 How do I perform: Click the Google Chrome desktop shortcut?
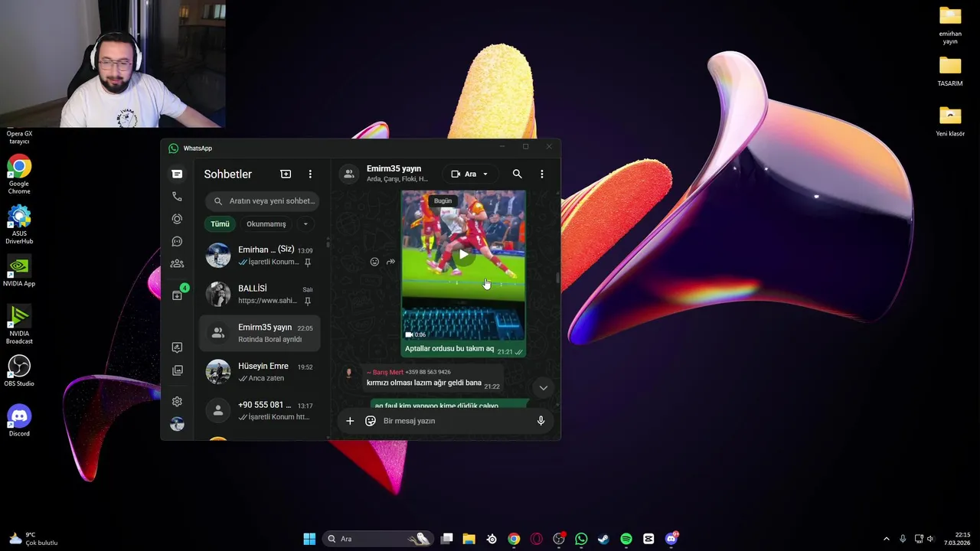[19, 175]
